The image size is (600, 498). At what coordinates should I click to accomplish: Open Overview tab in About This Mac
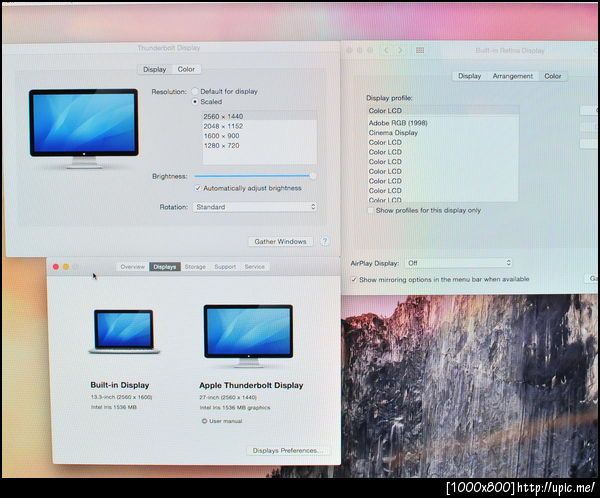(132, 267)
